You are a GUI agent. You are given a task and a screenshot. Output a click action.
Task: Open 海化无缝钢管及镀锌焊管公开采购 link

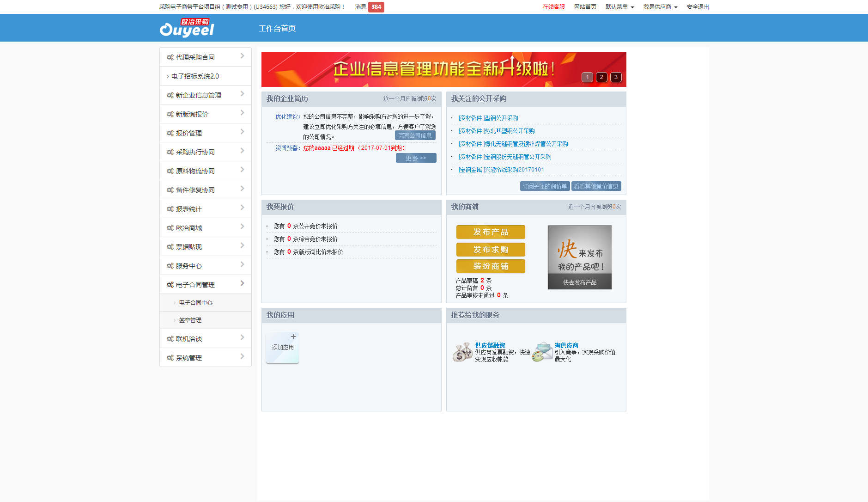point(513,144)
